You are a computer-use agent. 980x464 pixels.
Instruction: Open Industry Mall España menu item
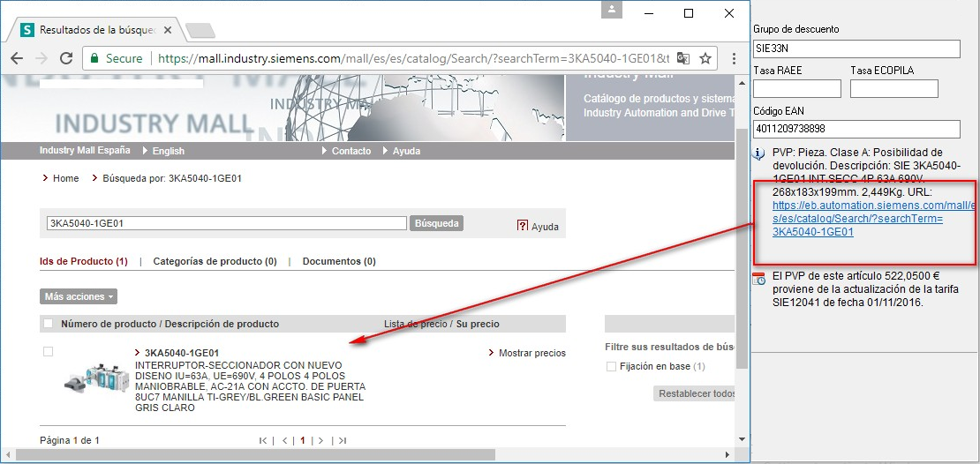85,151
